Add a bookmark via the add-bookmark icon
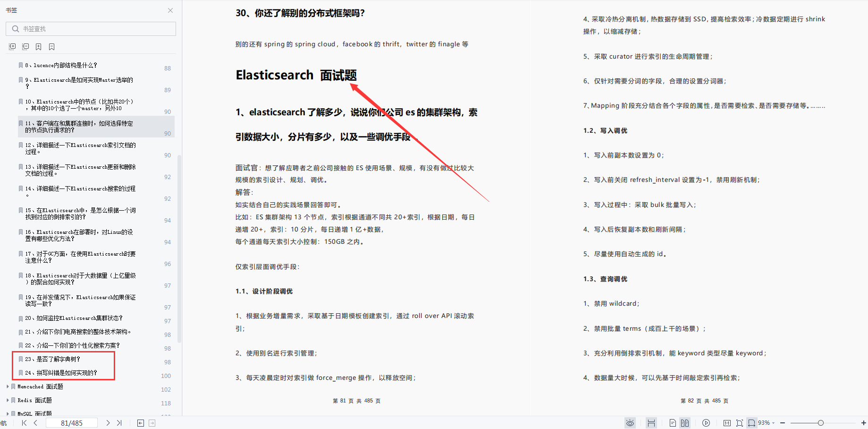868x429 pixels. [x=38, y=46]
